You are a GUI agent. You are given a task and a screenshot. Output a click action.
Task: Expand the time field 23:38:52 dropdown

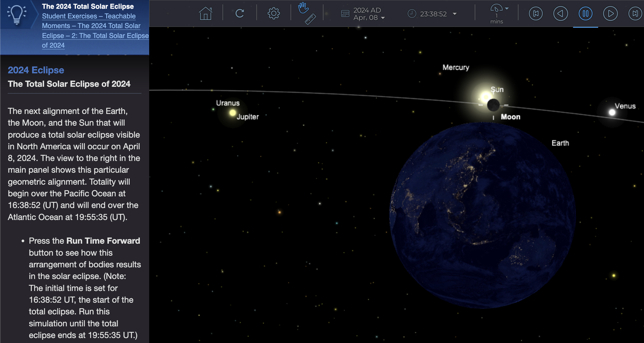[459, 14]
